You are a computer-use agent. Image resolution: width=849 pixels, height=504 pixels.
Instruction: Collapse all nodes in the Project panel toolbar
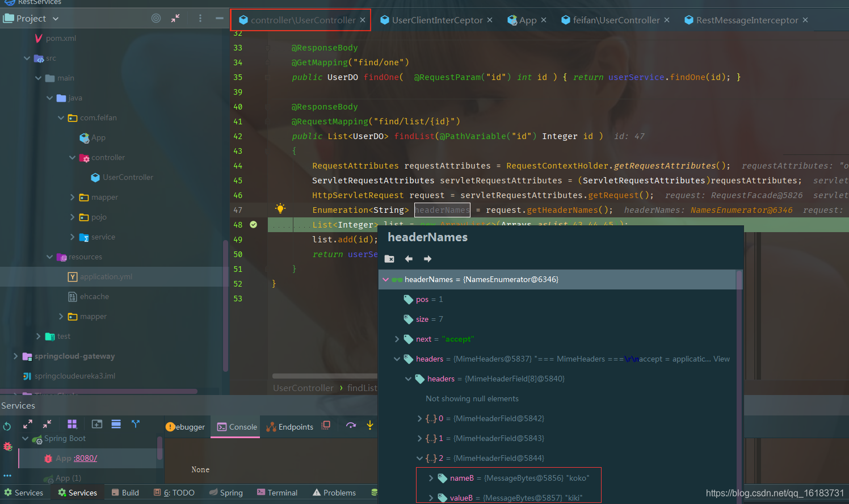coord(175,18)
